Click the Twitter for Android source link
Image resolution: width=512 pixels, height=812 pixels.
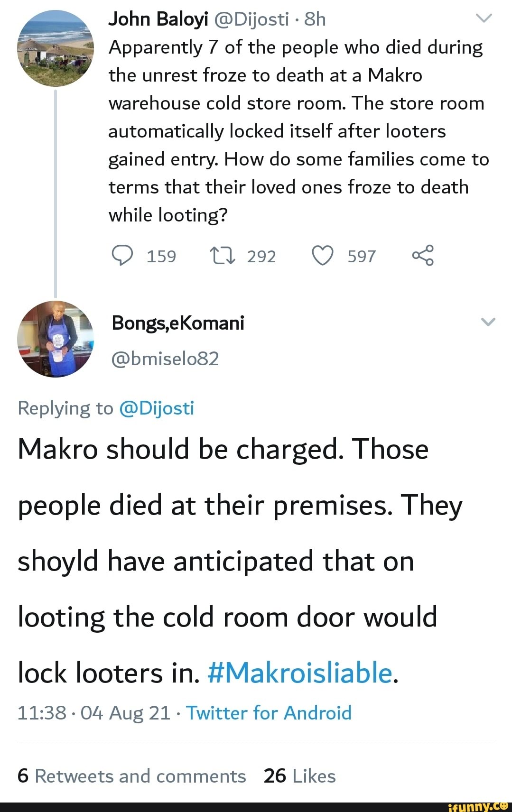coord(269,712)
